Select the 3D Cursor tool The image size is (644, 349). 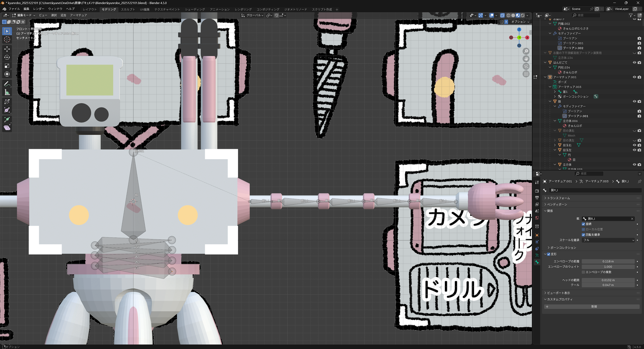pos(7,39)
